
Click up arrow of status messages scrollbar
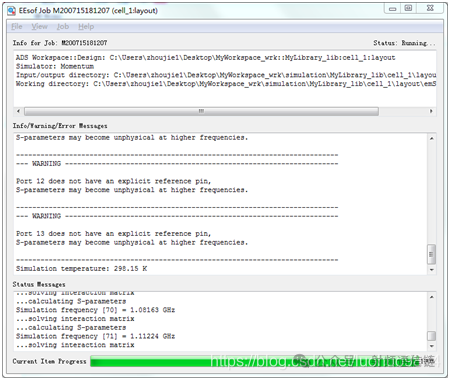(x=432, y=297)
